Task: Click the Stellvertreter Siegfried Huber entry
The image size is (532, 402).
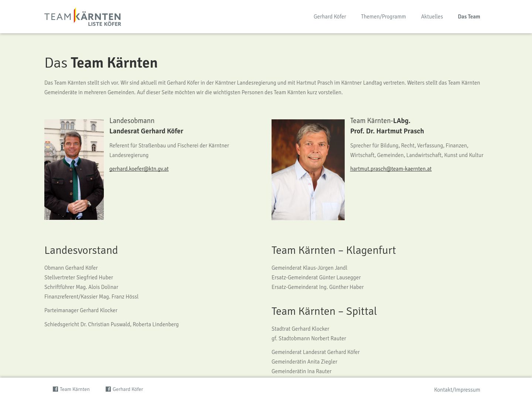Action: click(x=79, y=277)
